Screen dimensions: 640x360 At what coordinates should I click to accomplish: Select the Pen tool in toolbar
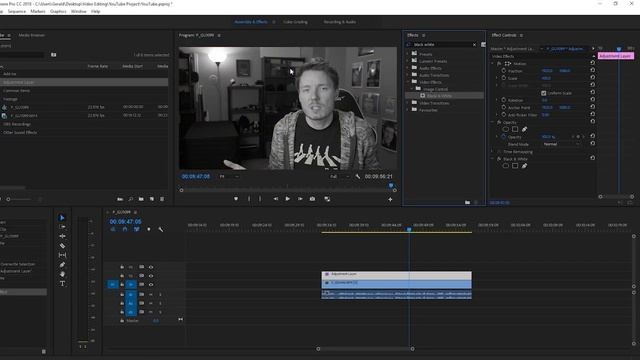point(62,265)
